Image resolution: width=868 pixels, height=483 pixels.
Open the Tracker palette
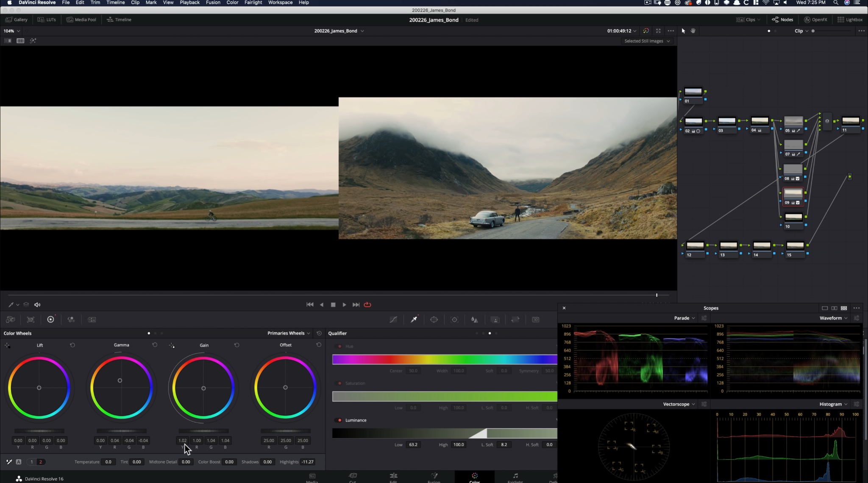click(x=454, y=320)
